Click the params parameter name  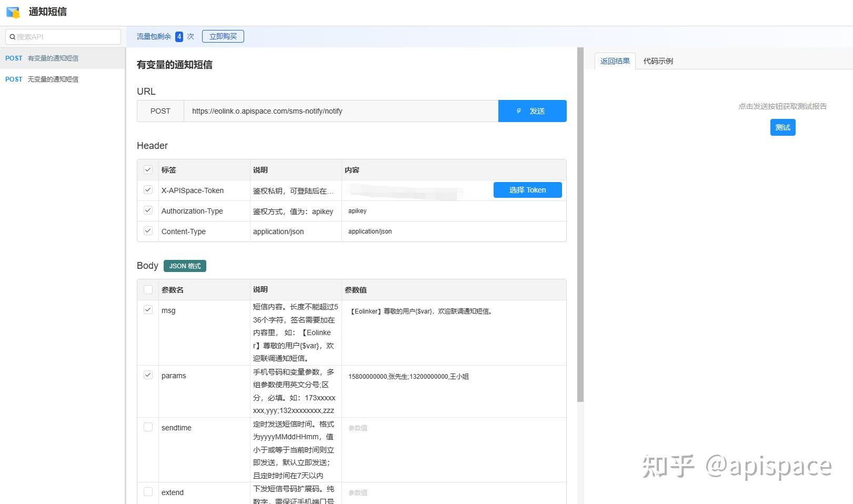[174, 376]
